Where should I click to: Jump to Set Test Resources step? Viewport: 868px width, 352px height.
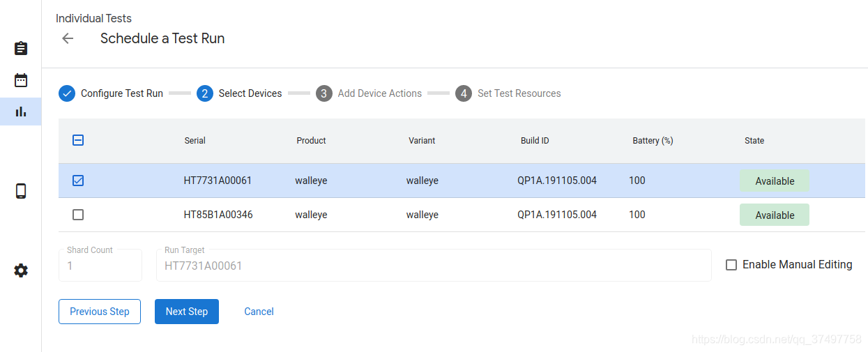click(519, 93)
